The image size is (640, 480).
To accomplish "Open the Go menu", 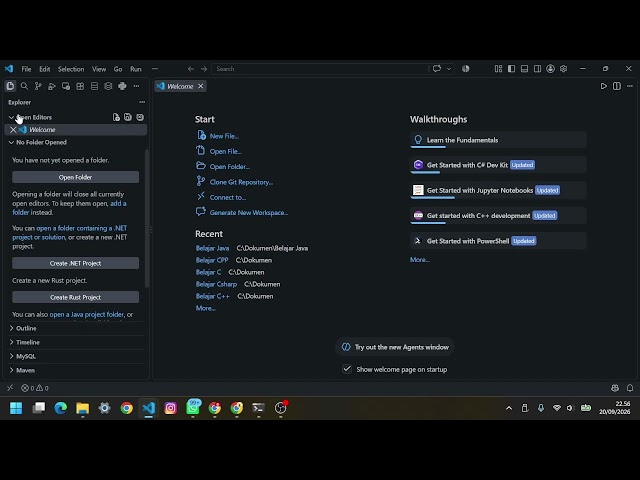I will pos(118,69).
